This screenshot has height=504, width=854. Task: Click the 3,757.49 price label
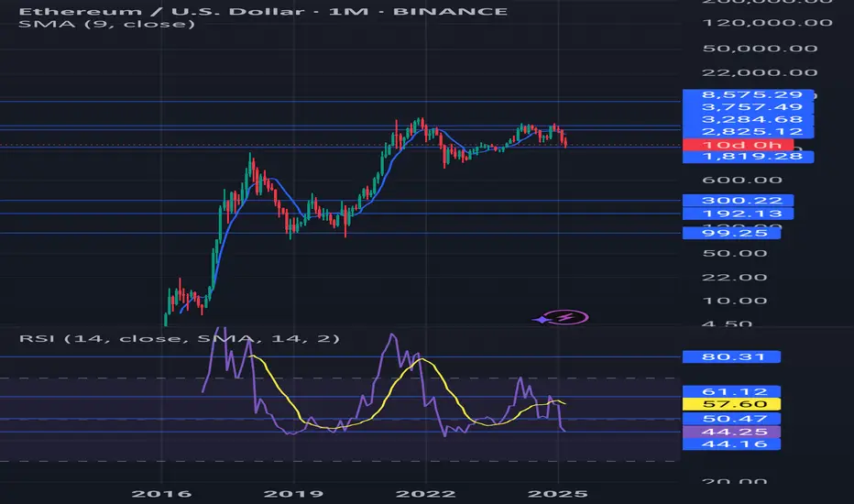point(748,107)
